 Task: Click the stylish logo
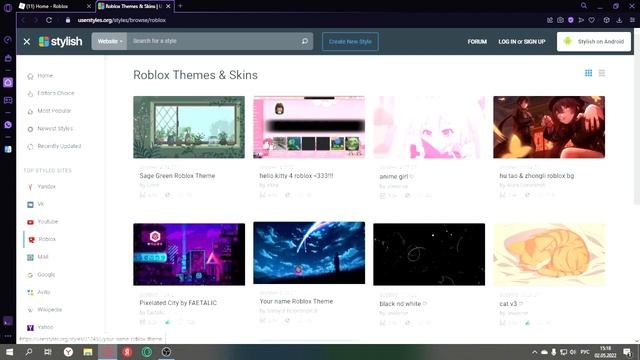[60, 41]
